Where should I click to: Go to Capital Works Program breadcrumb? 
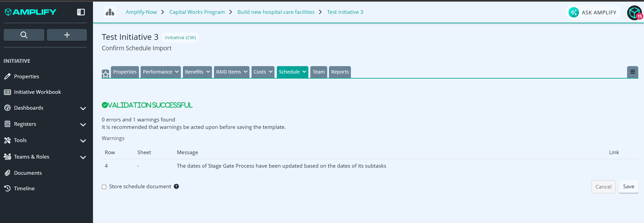tap(197, 12)
